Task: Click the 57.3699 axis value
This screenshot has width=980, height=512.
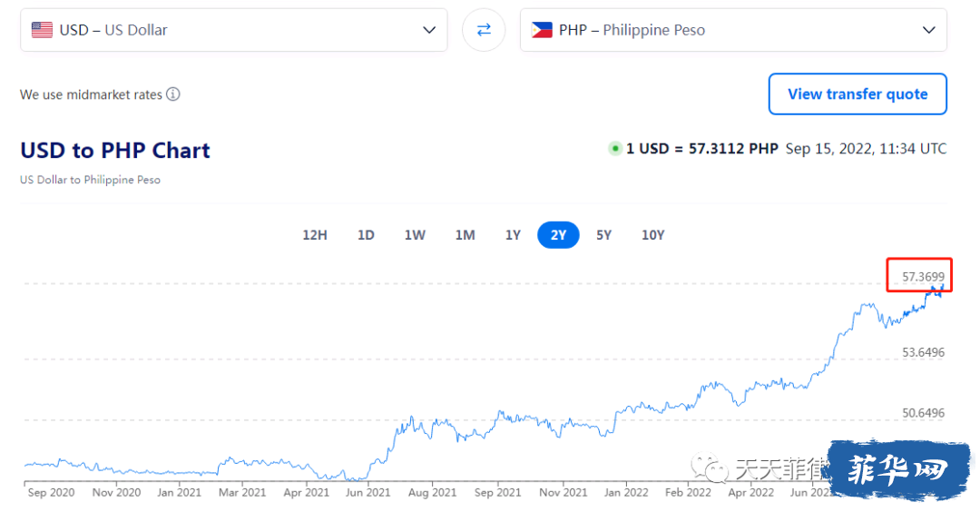Action: click(x=923, y=276)
